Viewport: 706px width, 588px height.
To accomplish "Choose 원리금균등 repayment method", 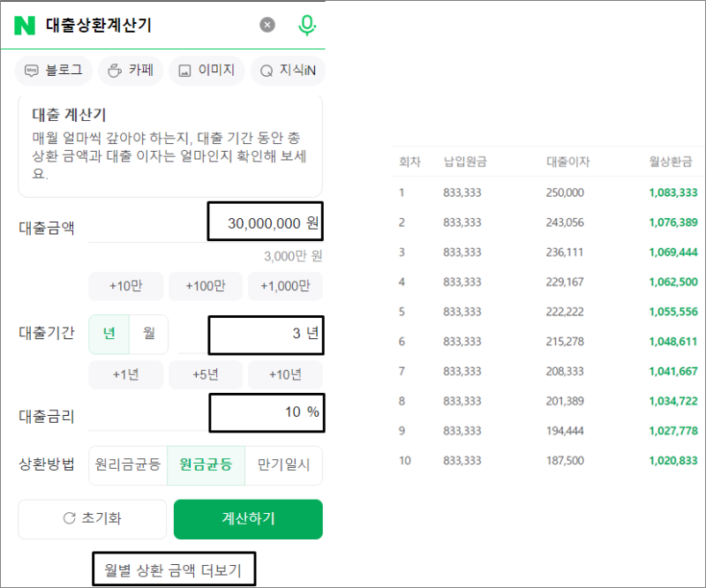I will (x=128, y=465).
